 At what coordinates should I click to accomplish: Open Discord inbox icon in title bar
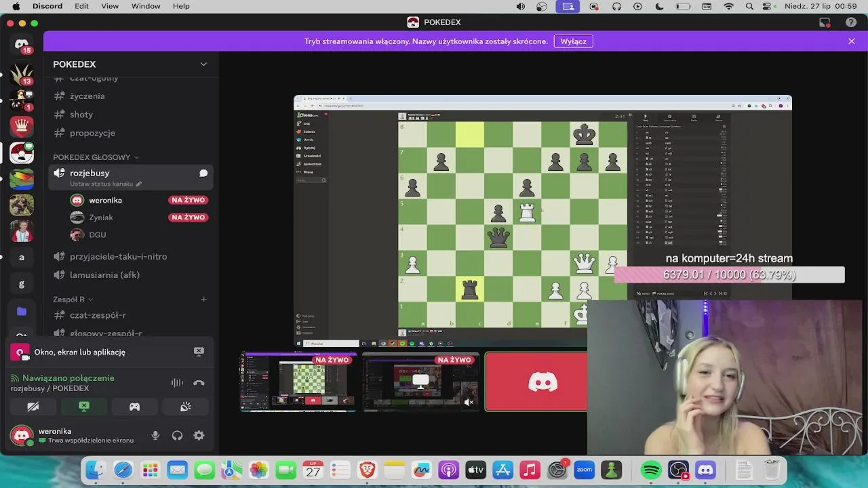pos(825,22)
